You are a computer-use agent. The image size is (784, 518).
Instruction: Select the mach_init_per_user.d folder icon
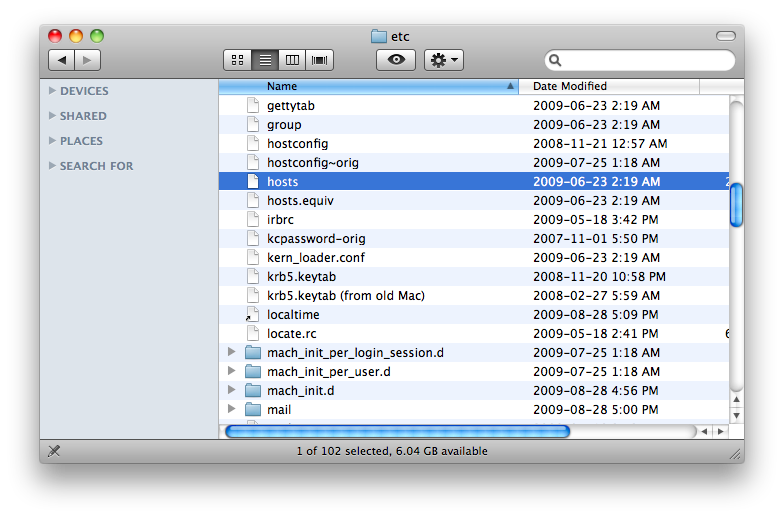click(253, 372)
